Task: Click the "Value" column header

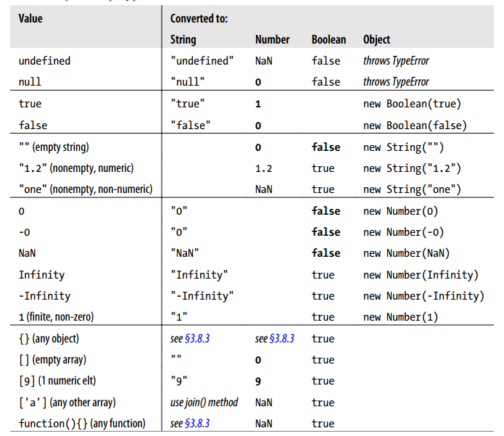Action: (30, 18)
